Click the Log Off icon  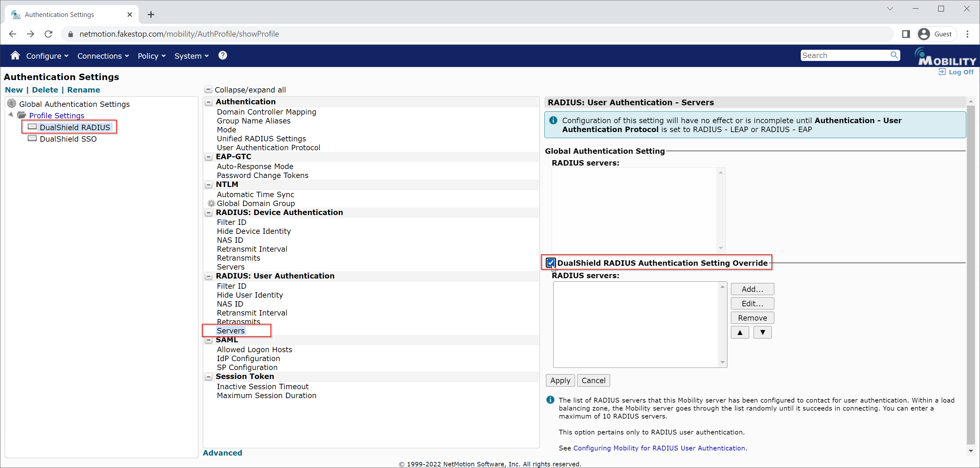click(x=942, y=72)
